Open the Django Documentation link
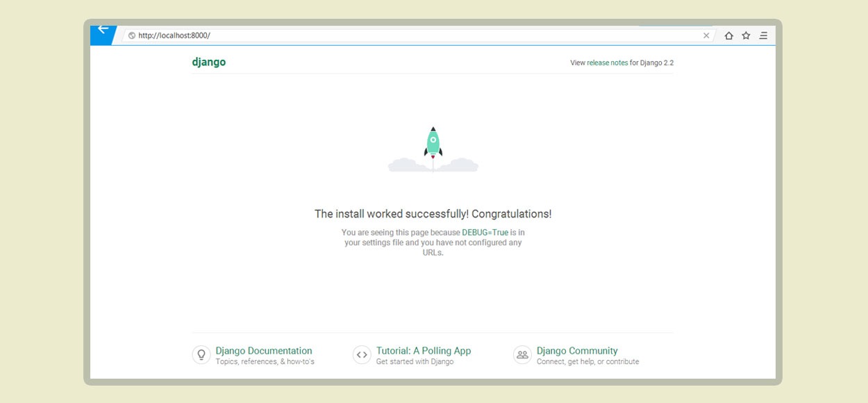The width and height of the screenshot is (868, 403). click(x=264, y=351)
